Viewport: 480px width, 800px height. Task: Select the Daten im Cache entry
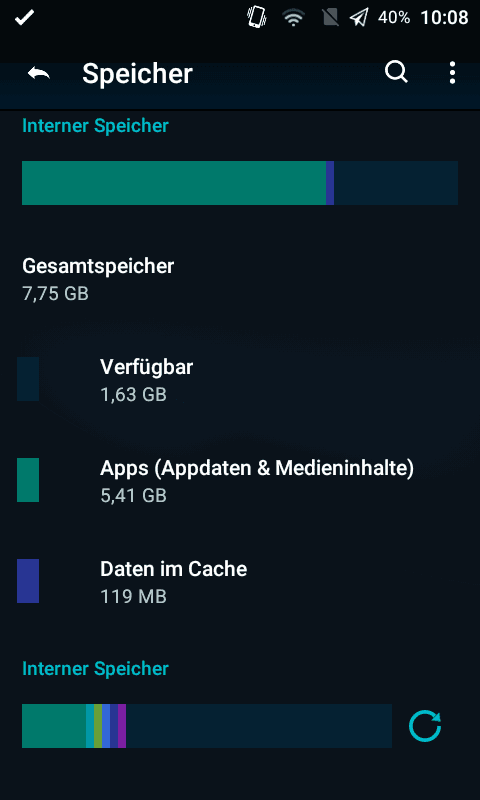pos(240,581)
